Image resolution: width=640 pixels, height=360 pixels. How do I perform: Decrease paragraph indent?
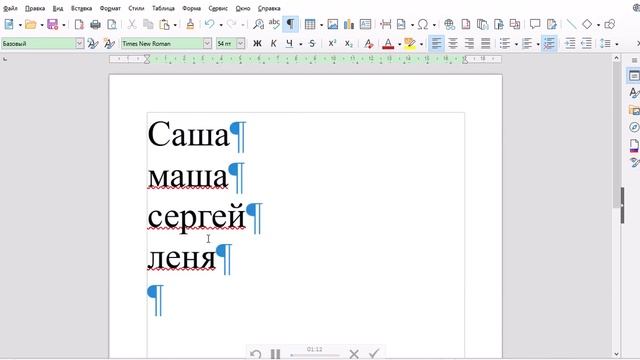(x=586, y=44)
